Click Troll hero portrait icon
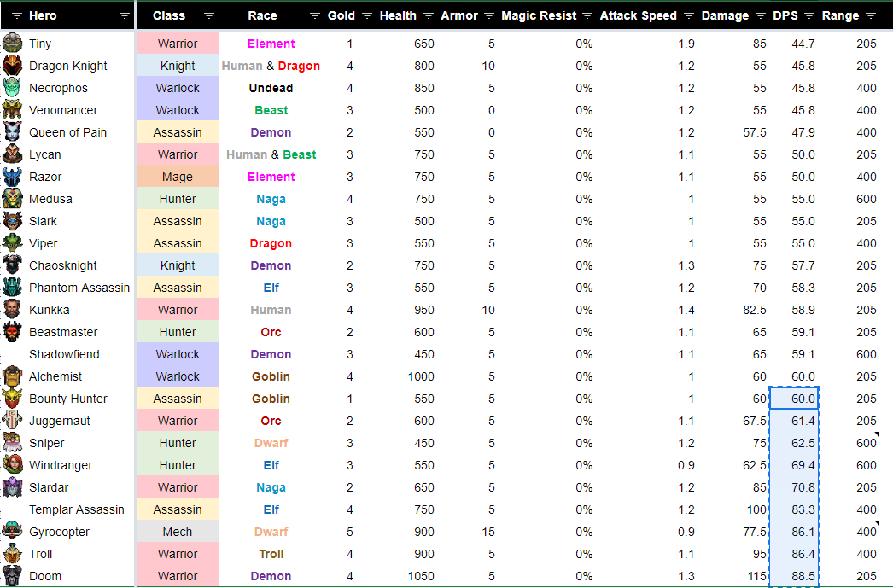Viewport: 893px width, 588px height. (x=12, y=554)
